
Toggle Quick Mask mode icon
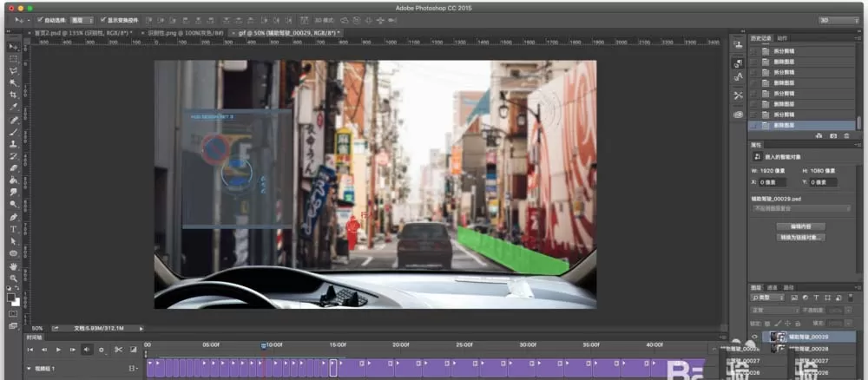13,313
